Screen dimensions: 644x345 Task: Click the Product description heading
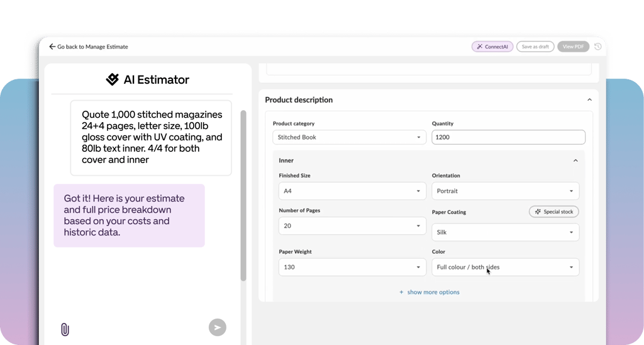pos(299,100)
